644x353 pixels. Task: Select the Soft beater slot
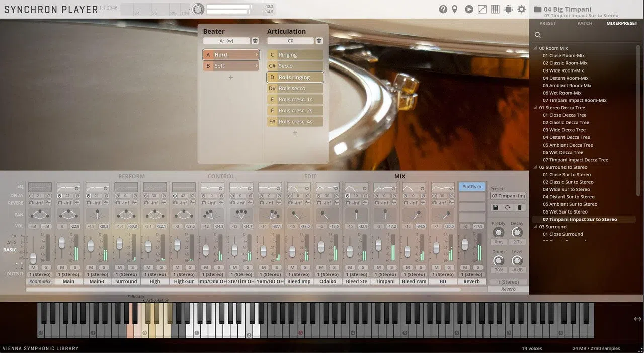(x=231, y=66)
